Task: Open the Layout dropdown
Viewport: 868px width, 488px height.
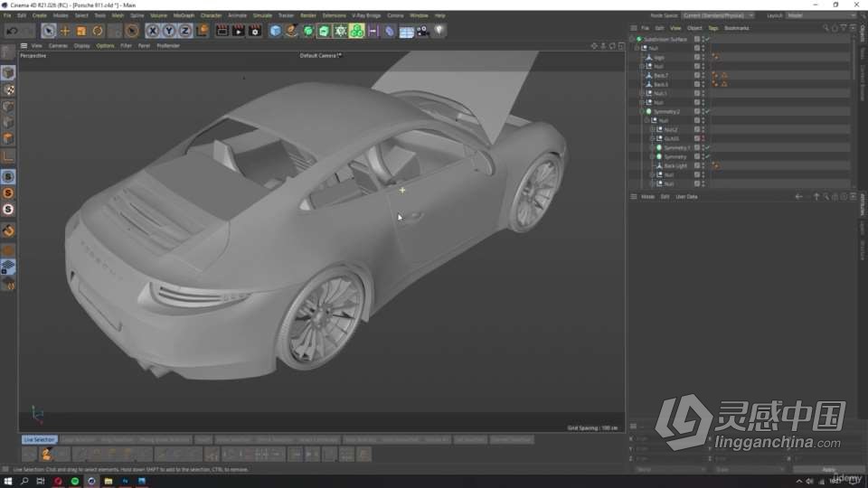Action: coord(822,15)
